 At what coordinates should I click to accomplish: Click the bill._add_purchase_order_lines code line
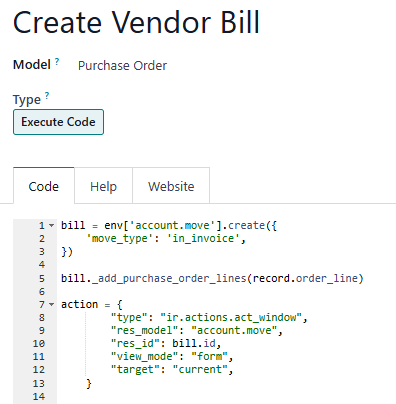[x=212, y=278]
